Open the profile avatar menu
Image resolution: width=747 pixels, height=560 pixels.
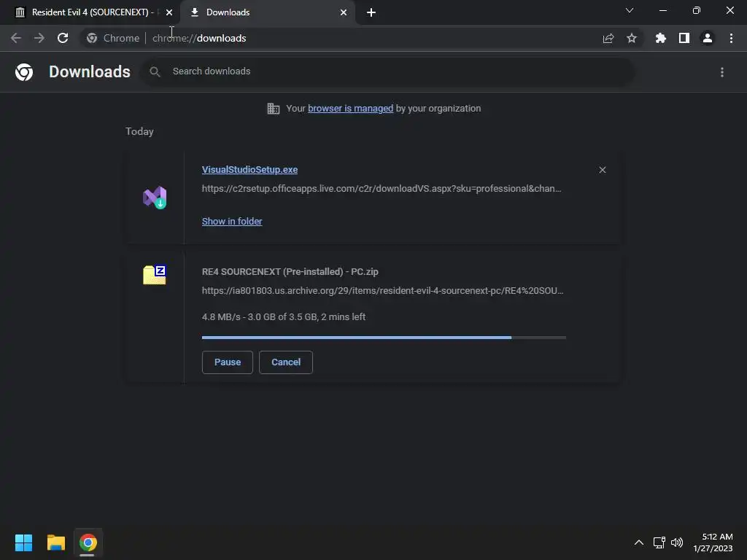pyautogui.click(x=708, y=38)
